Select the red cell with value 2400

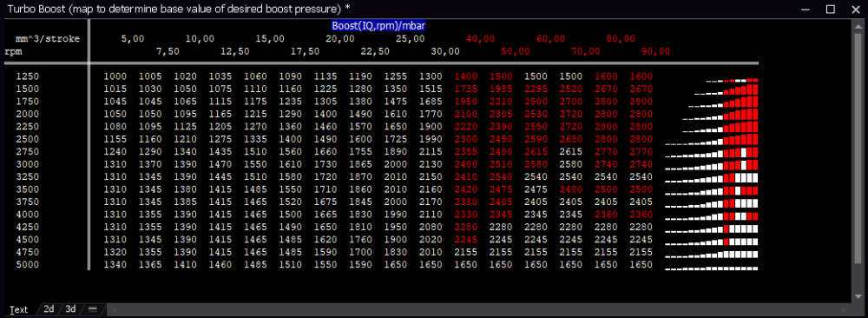coord(465,164)
